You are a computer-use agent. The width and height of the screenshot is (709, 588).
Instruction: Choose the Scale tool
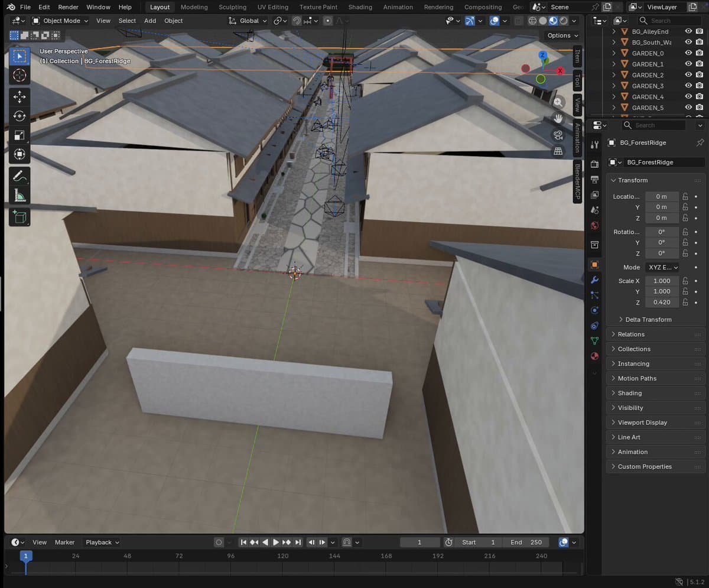(19, 135)
